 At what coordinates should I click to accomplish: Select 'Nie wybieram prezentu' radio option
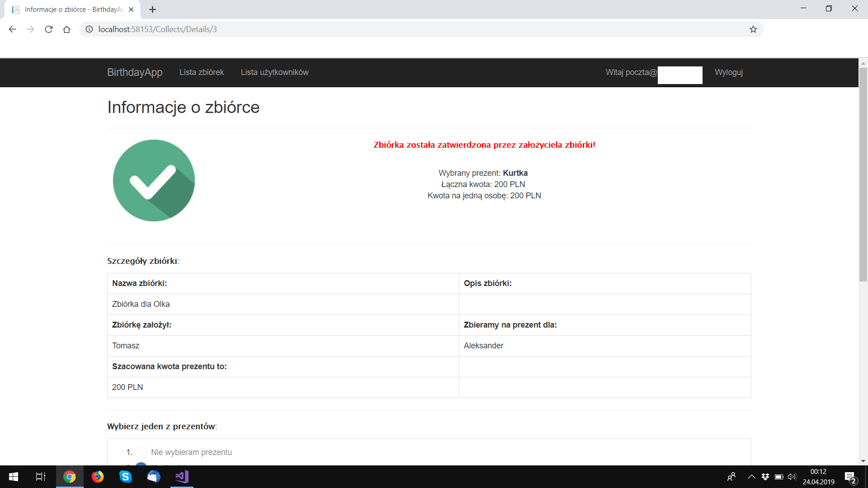(141, 452)
